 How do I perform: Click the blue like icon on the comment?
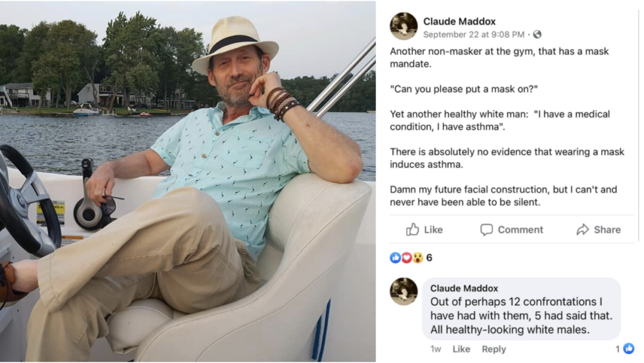628,349
